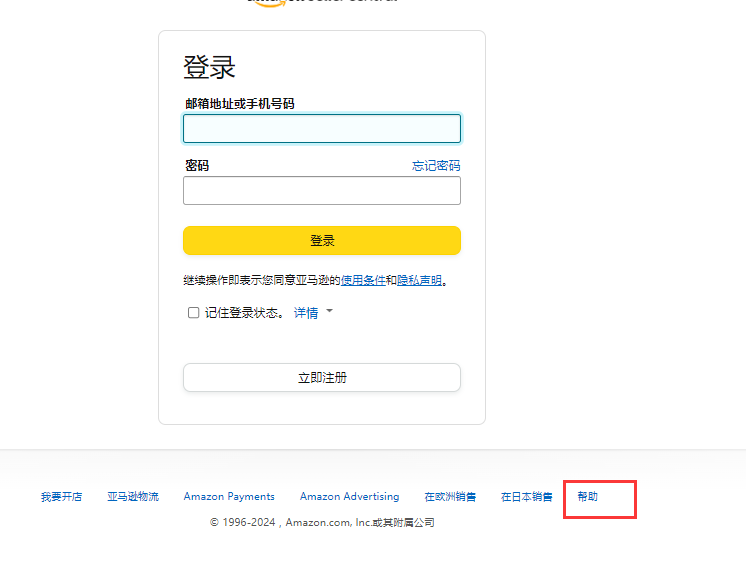Click the dropdown arrow beside 详情
746x566 pixels.
click(329, 311)
